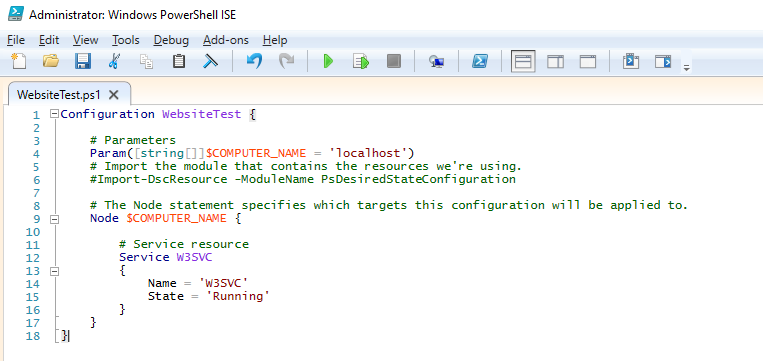Open the File menu

tap(16, 40)
